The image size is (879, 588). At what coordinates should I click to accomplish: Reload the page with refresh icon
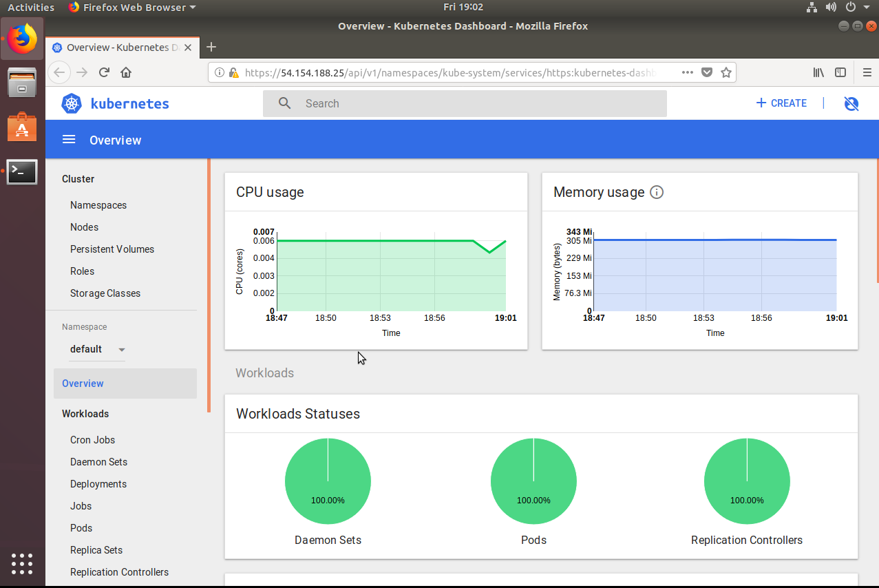[x=105, y=72]
